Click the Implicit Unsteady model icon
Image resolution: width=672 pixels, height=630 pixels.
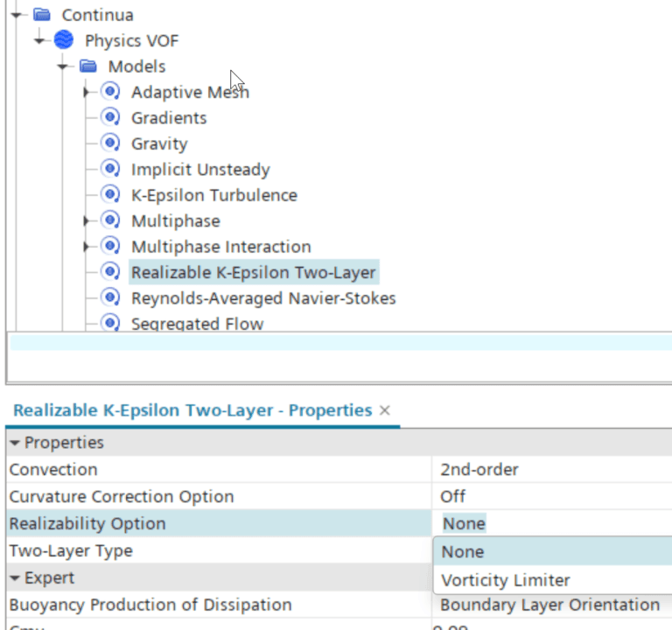point(110,169)
